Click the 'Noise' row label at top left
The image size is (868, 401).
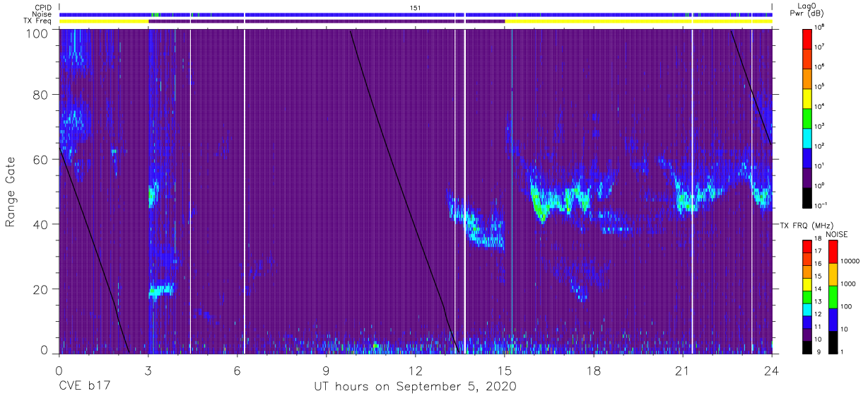(x=43, y=14)
